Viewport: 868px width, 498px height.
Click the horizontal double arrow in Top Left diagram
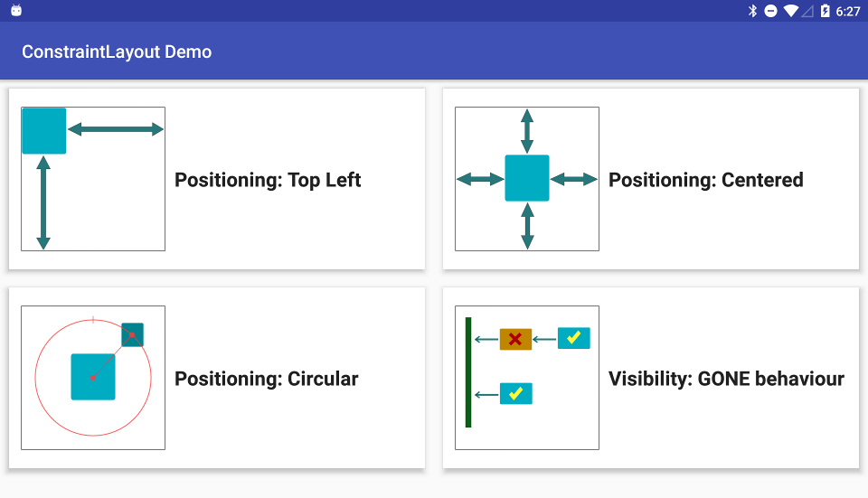(x=116, y=129)
